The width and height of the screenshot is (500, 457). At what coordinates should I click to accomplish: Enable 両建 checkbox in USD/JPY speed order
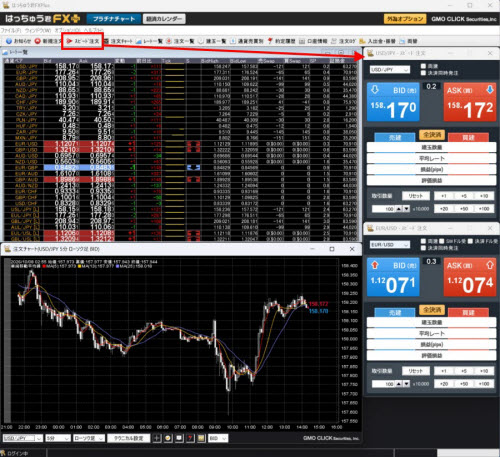(424, 66)
